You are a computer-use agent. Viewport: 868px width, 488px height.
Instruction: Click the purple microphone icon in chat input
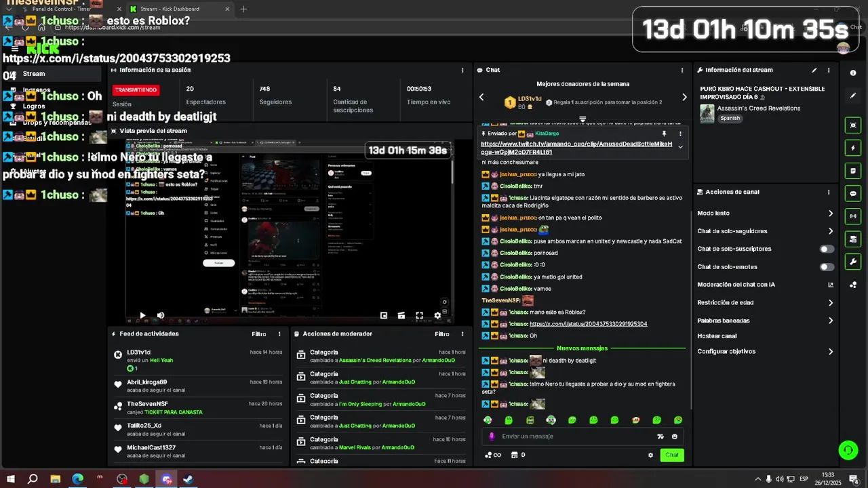tap(492, 436)
